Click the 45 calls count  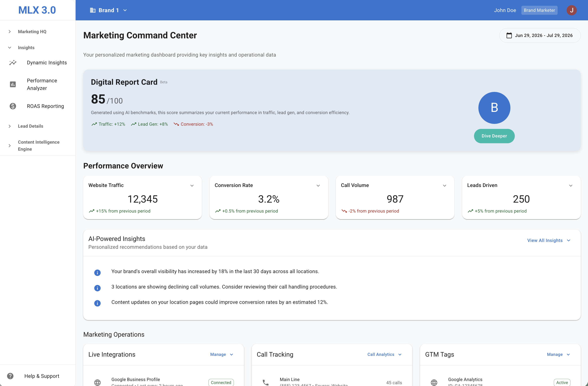394,383
